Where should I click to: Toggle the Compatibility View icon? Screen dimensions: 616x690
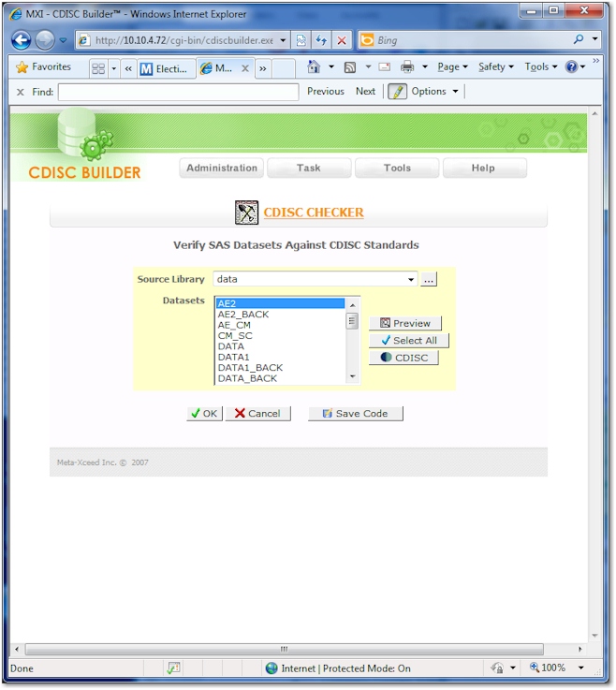coord(301,40)
